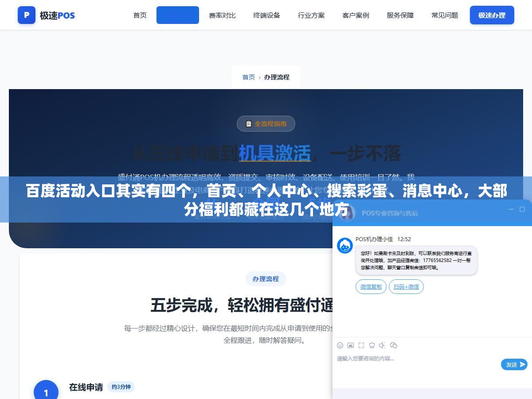Click the 机具激活 highlighted hero text
This screenshot has height=399, width=532.
click(x=275, y=153)
